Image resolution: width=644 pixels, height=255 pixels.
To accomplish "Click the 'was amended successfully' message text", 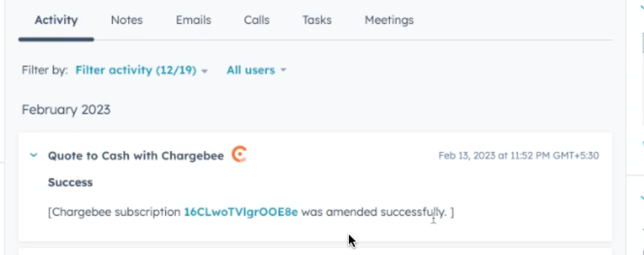I will [x=374, y=212].
